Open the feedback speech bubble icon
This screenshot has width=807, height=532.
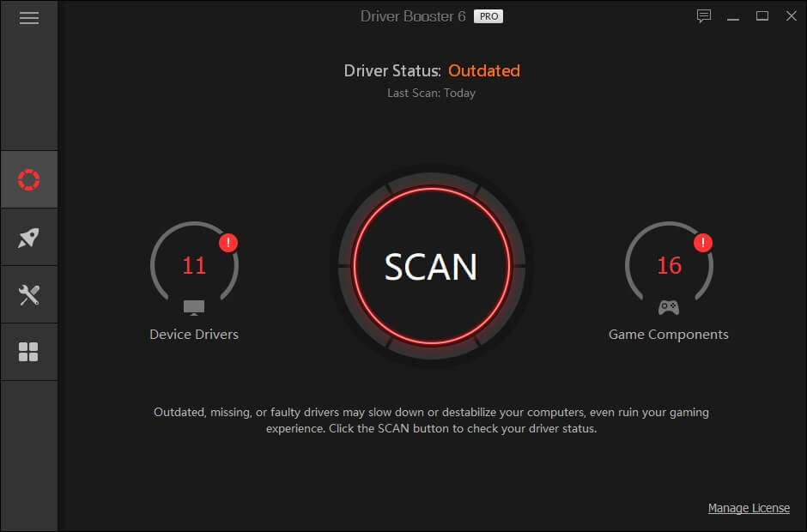click(704, 16)
